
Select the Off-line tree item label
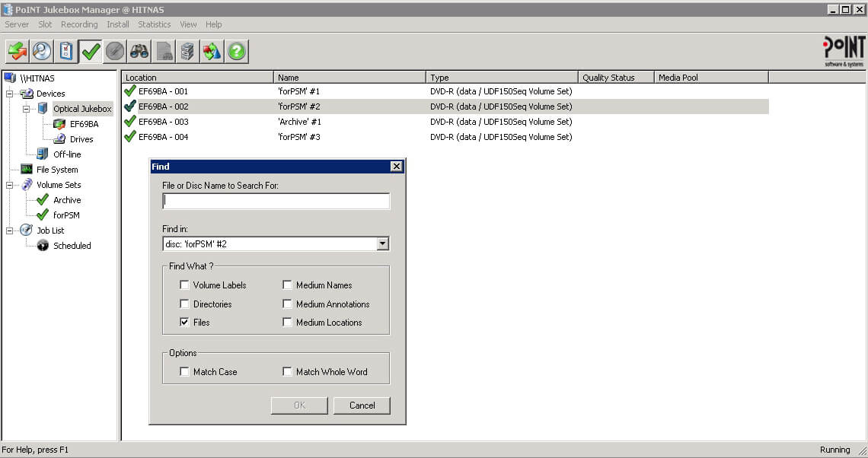(x=67, y=154)
